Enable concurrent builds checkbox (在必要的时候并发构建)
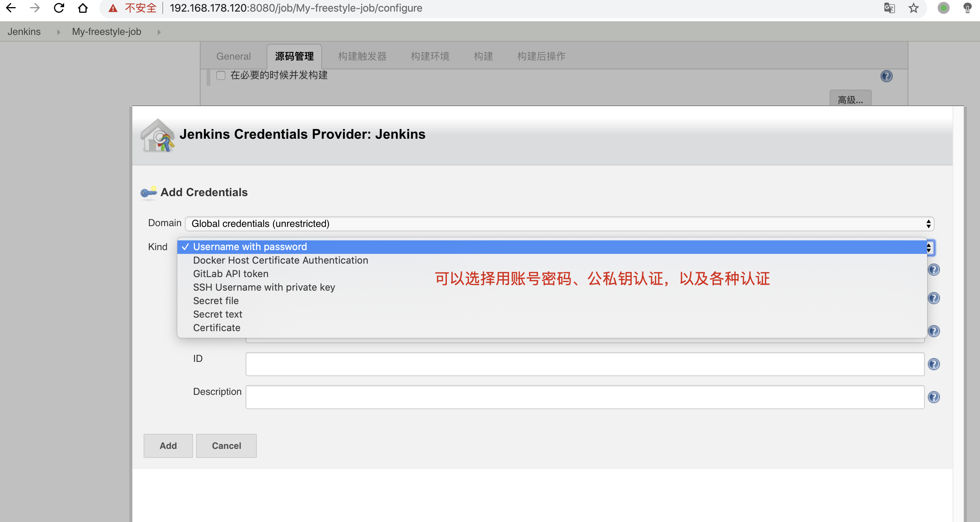Image resolution: width=980 pixels, height=522 pixels. pos(221,75)
